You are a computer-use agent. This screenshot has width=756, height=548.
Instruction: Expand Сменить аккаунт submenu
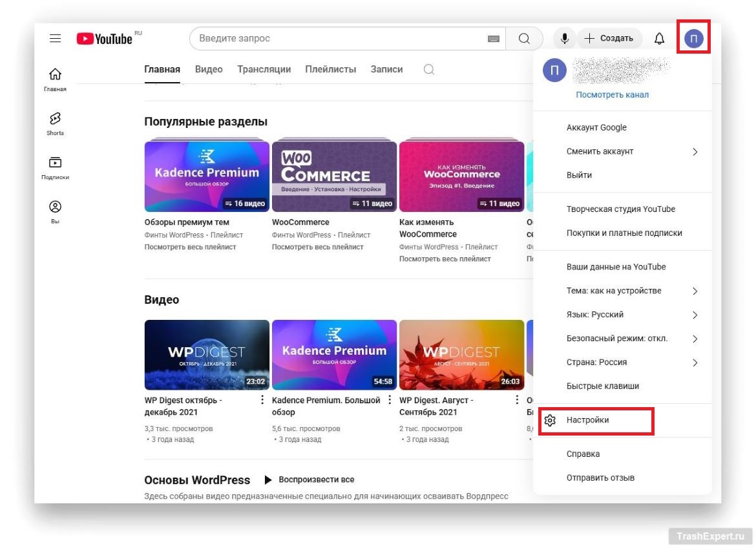pos(695,151)
